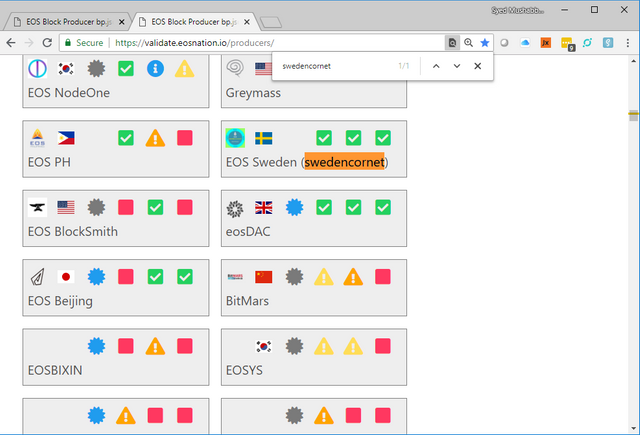The image size is (640, 435).
Task: Click the Greymass producer name
Action: [253, 93]
